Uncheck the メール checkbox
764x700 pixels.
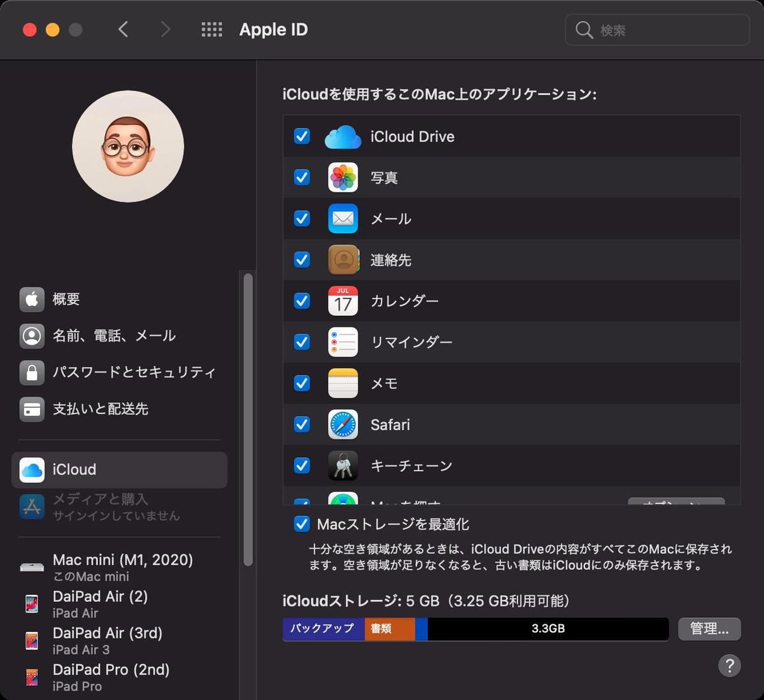pyautogui.click(x=302, y=218)
